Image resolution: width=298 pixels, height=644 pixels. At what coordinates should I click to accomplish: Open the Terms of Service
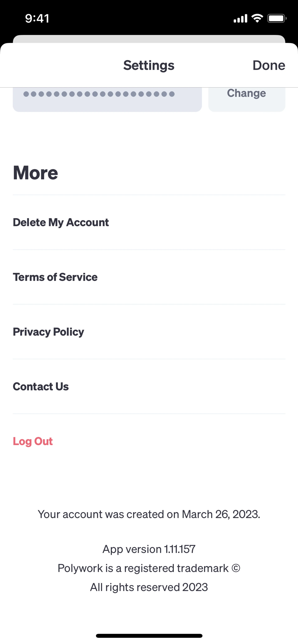(55, 277)
